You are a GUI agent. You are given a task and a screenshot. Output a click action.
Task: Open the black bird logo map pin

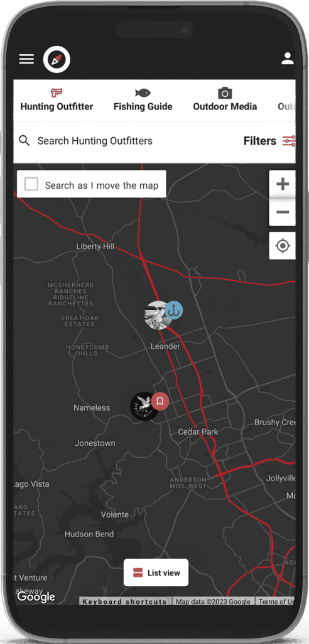click(x=144, y=407)
